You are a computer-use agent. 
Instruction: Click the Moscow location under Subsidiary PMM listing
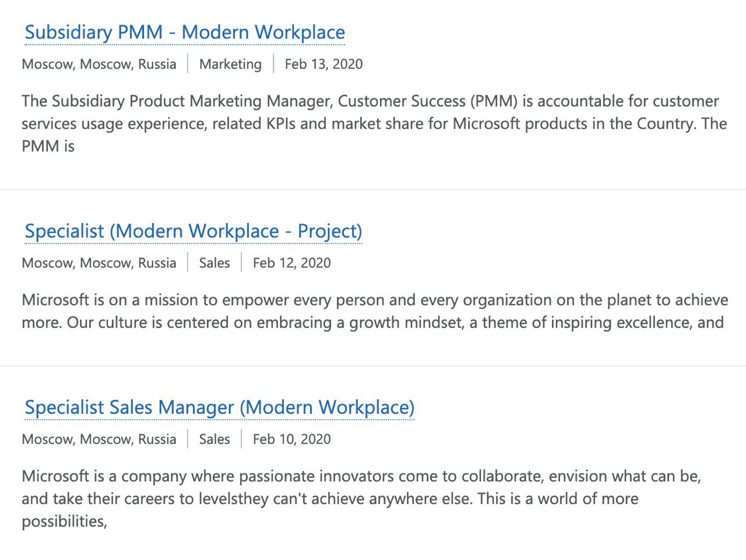click(99, 64)
